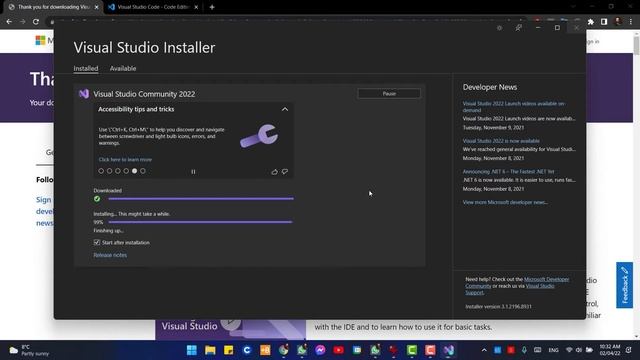Click 'View more Microsoft developer news' link
This screenshot has height=360, width=640.
(505, 202)
